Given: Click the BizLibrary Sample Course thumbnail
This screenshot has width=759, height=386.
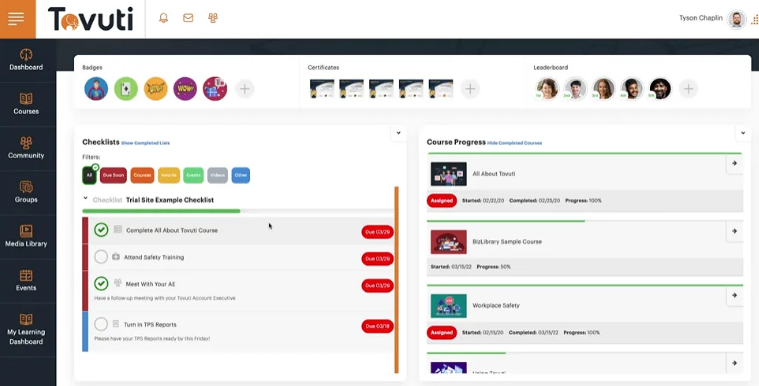Looking at the screenshot, I should (x=449, y=242).
